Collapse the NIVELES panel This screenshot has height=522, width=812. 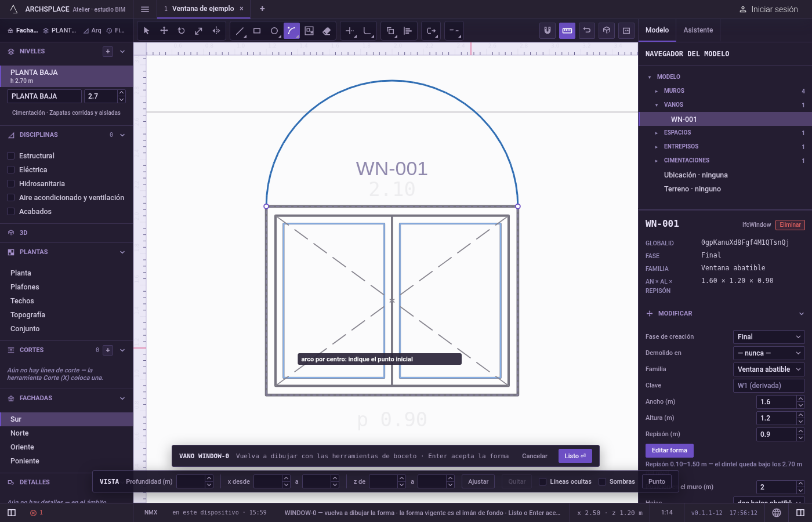pos(122,52)
